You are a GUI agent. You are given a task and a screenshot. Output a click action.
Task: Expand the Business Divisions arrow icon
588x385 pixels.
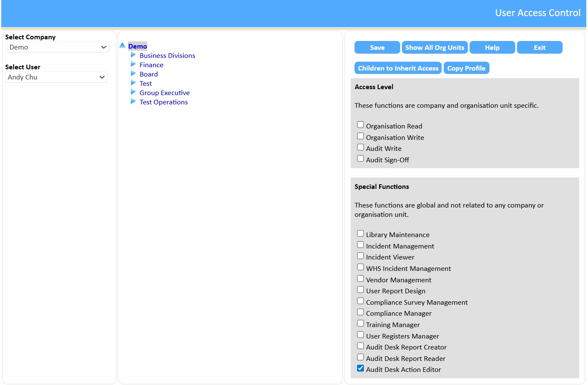133,55
